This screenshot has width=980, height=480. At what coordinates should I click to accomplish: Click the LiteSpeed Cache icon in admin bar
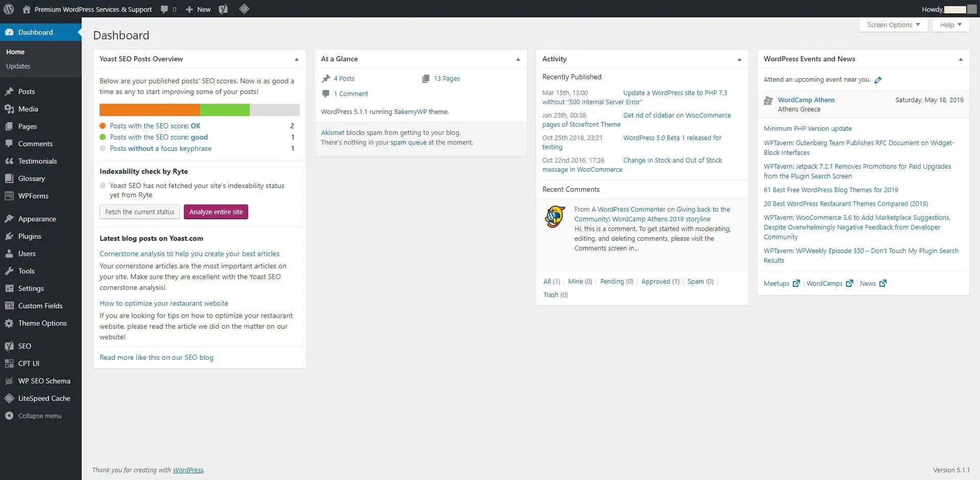click(x=244, y=9)
